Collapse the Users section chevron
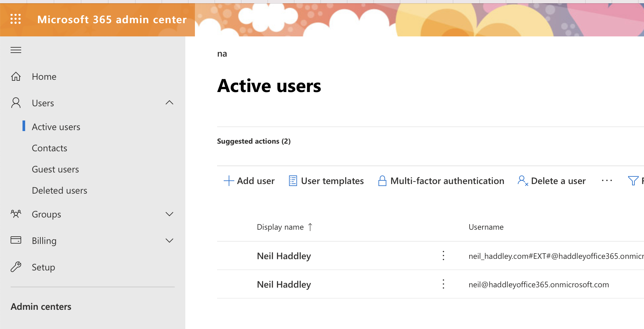 tap(169, 103)
